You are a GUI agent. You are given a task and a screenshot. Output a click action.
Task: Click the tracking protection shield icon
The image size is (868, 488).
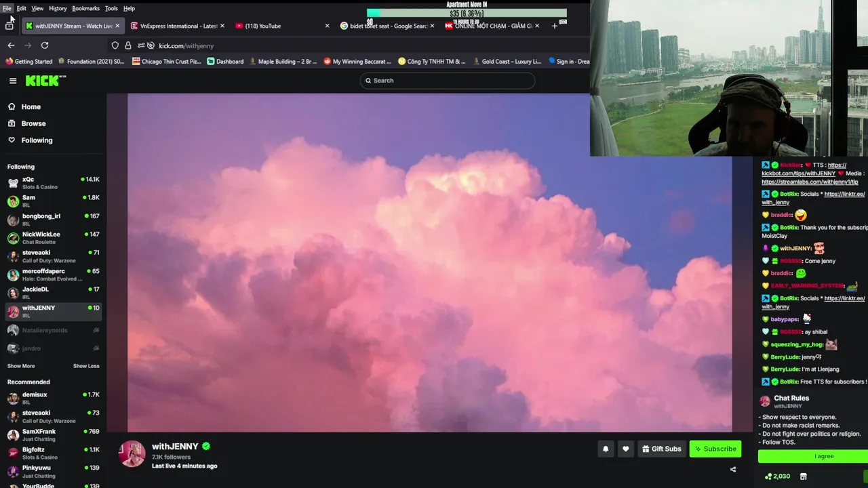[x=115, y=45]
